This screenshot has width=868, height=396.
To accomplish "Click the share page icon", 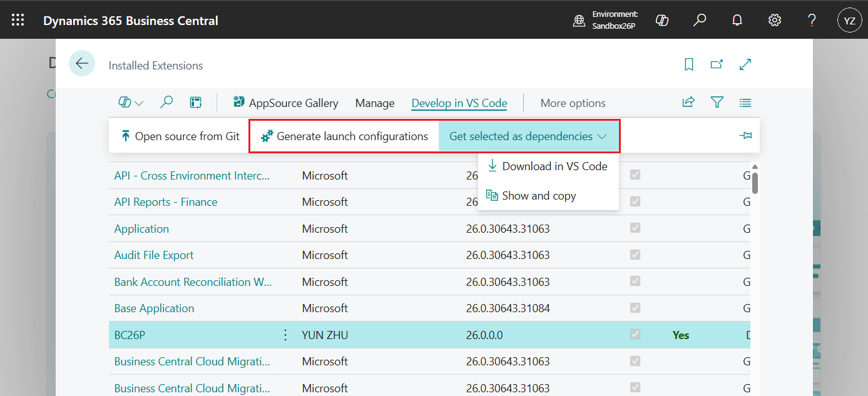I will (x=688, y=102).
